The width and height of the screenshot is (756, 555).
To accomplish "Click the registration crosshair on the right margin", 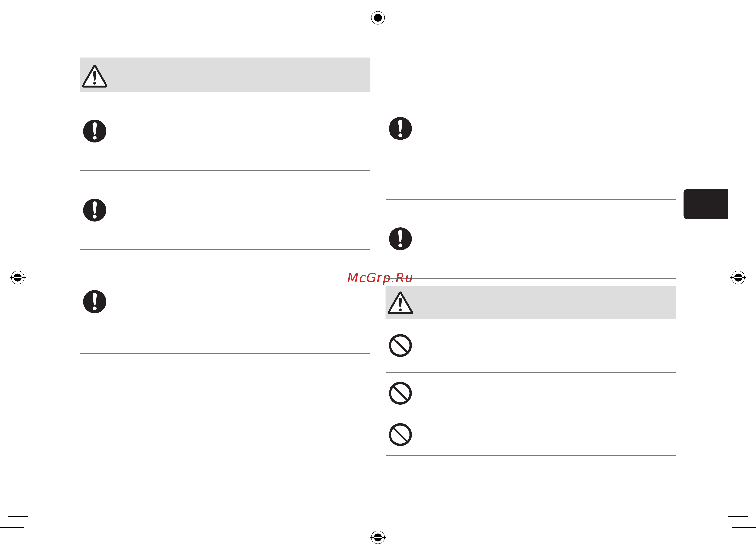I will click(738, 278).
